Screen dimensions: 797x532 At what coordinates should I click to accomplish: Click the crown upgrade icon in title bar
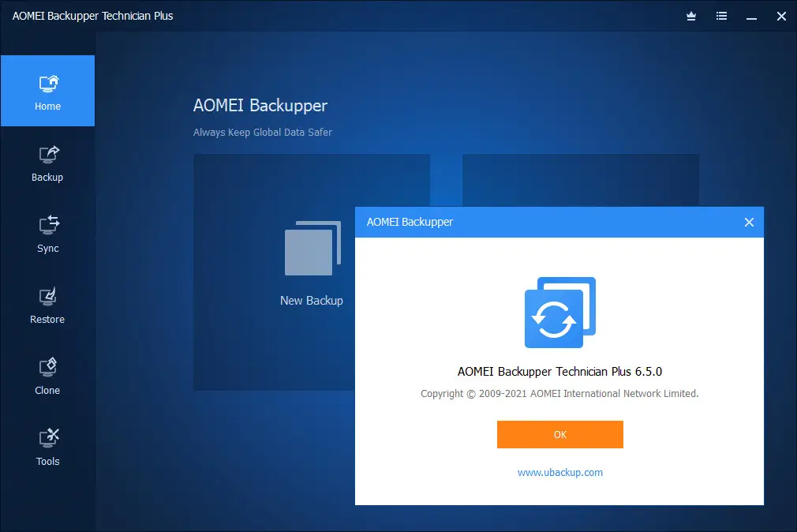pyautogui.click(x=690, y=17)
